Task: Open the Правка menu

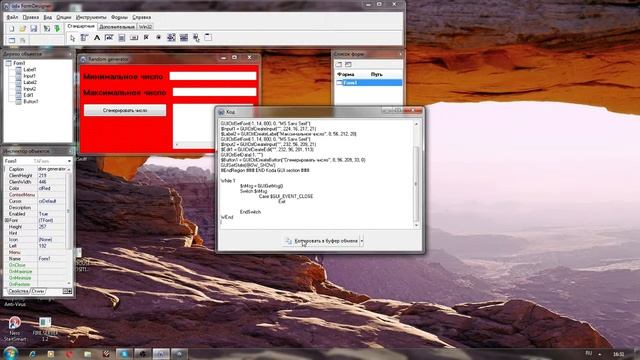Action: 31,17
